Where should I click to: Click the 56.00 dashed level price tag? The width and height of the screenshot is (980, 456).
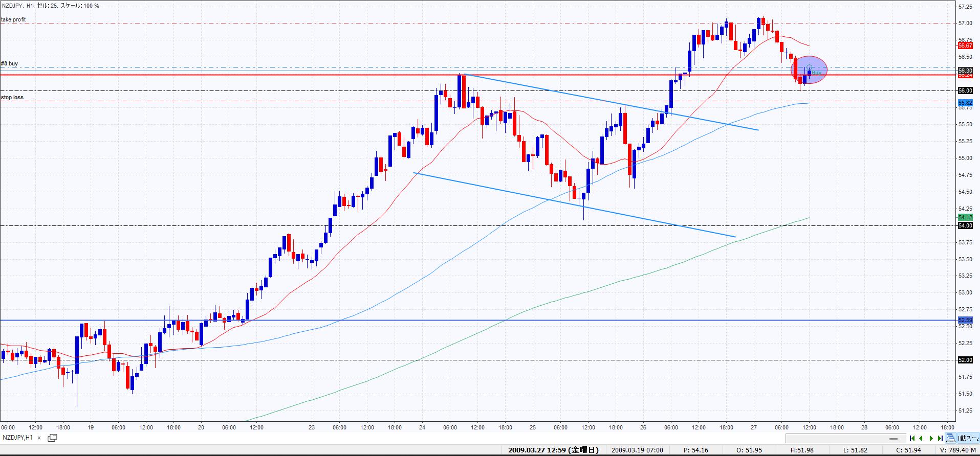click(965, 90)
